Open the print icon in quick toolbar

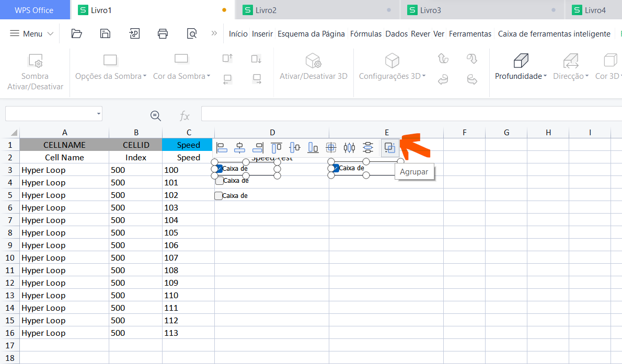163,33
